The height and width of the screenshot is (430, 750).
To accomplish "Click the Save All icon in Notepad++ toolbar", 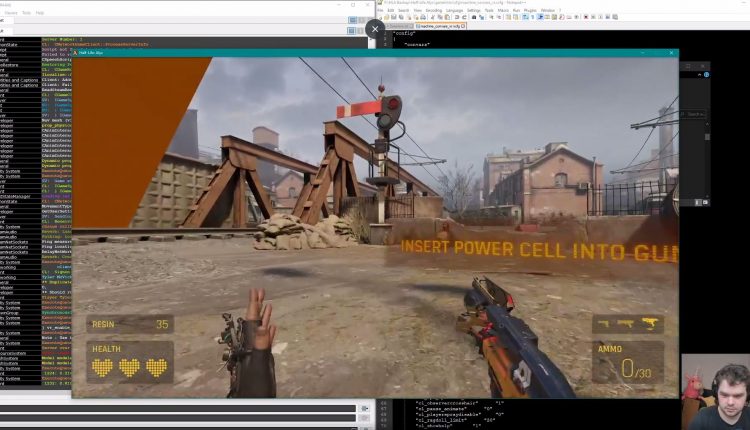I will click(x=401, y=17).
